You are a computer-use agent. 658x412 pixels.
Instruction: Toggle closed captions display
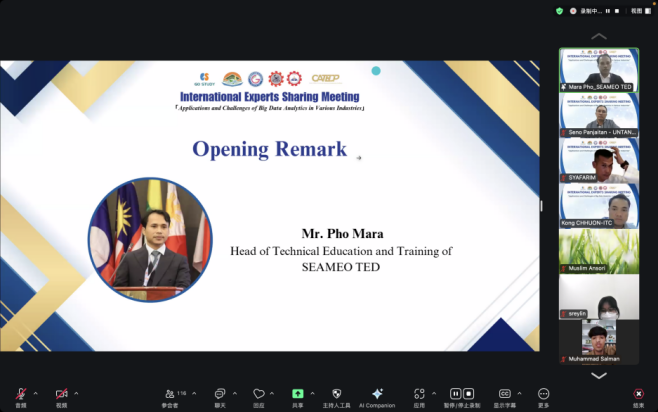click(x=505, y=394)
